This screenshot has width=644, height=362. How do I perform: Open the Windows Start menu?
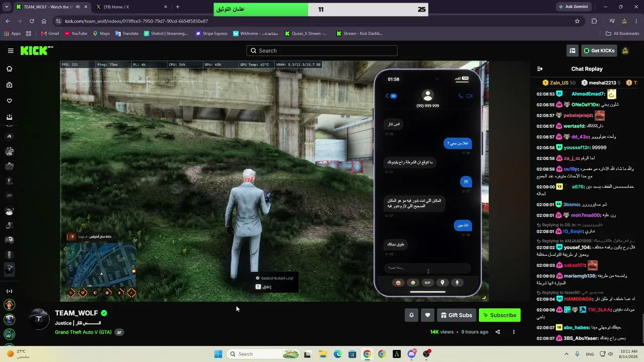(218, 354)
